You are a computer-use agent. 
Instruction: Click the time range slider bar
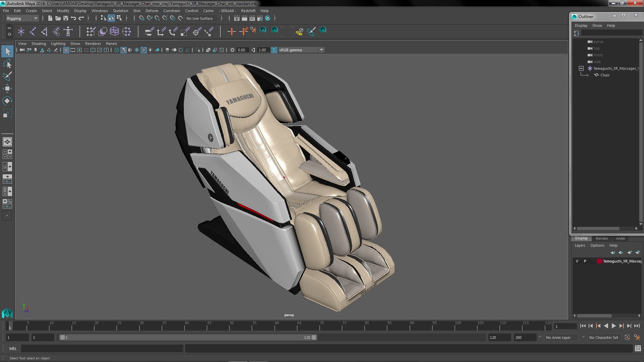[x=188, y=338]
